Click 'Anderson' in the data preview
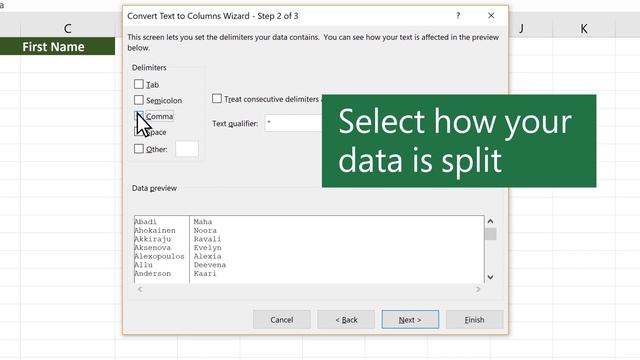This screenshot has height=360, width=640. pos(153,273)
